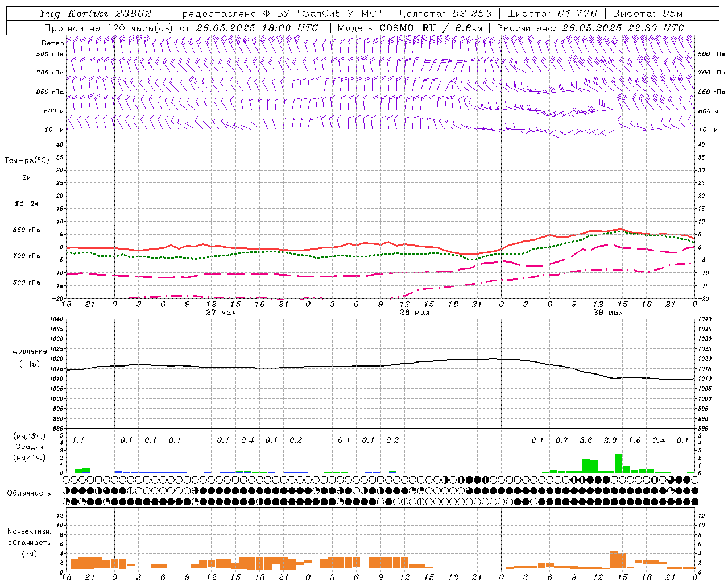Click the tallest orange convective cloud bar
This screenshot has width=728, height=582.
pos(614,559)
